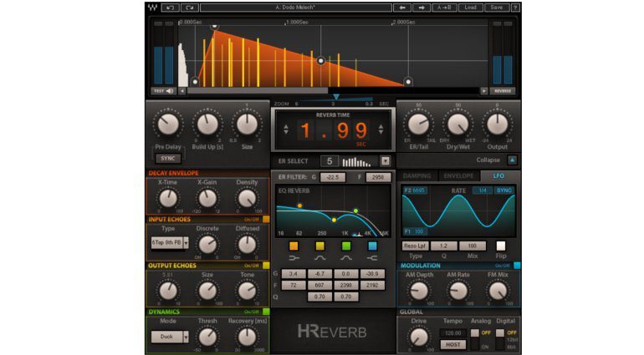Open the LFO Rate 1/4 value selector
This screenshot has width=644, height=355.
pyautogui.click(x=483, y=190)
